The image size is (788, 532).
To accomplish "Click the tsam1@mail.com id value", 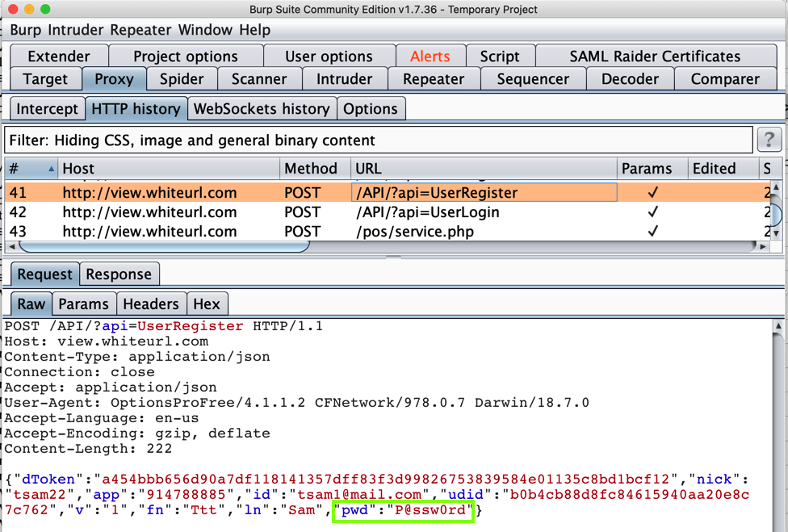I will pyautogui.click(x=359, y=495).
